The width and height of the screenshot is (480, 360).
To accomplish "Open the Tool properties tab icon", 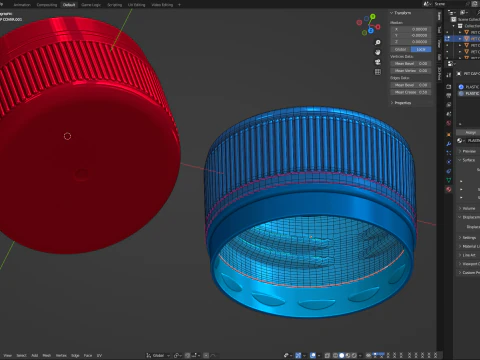I will pyautogui.click(x=449, y=75).
